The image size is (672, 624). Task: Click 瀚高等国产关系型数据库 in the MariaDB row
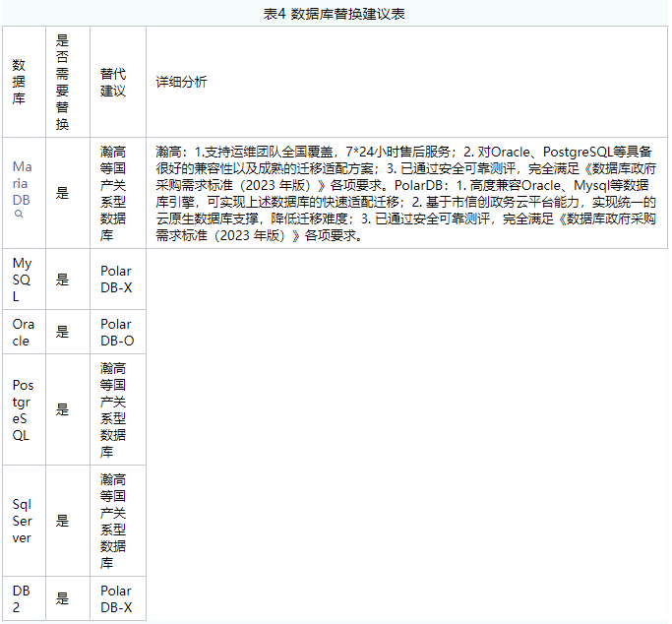(x=113, y=193)
